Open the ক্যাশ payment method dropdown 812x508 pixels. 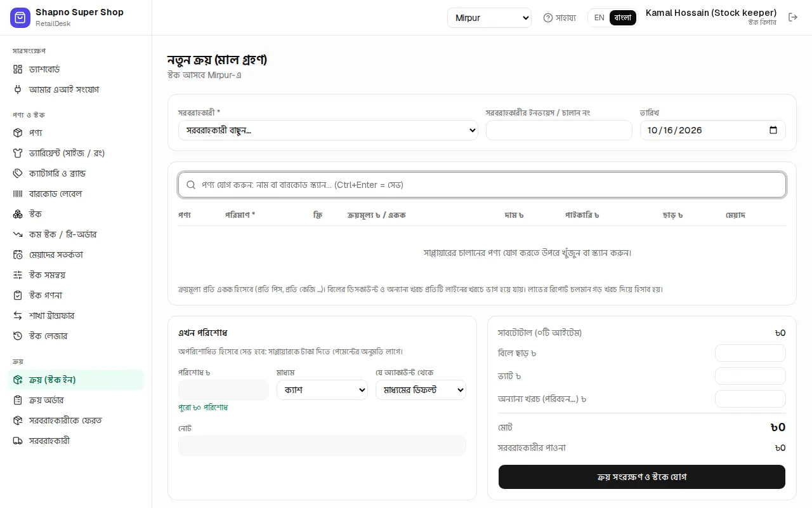coord(322,390)
